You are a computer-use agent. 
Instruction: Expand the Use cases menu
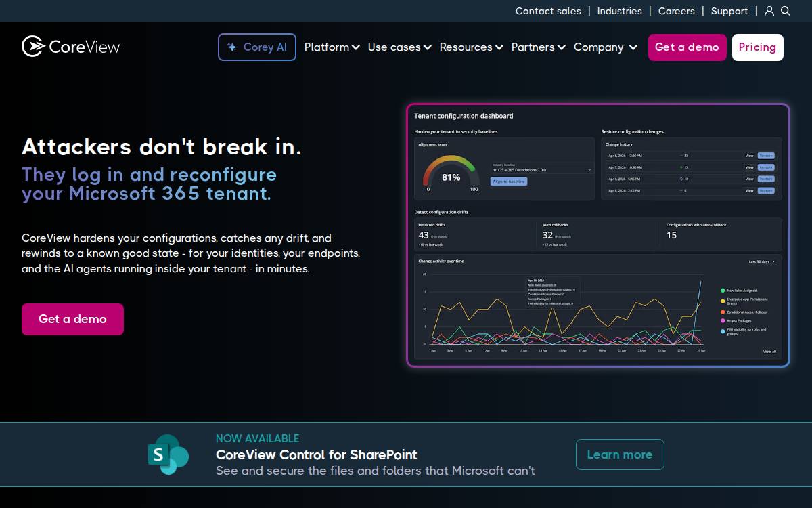point(399,47)
